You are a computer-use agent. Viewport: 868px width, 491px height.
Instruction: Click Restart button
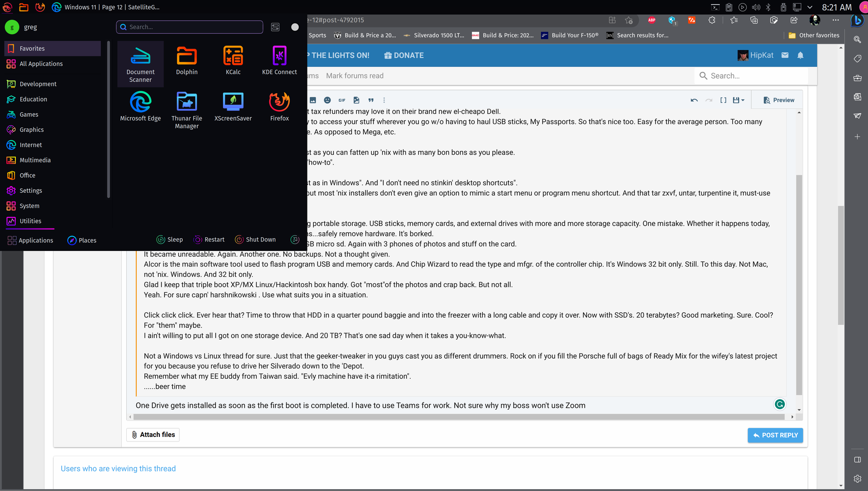209,240
